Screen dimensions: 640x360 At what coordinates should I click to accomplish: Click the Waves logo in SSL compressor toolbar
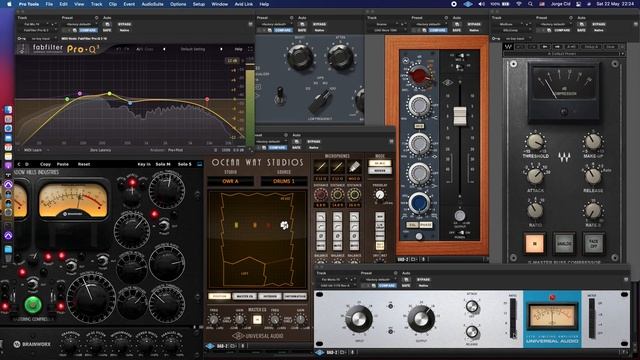coord(508,47)
